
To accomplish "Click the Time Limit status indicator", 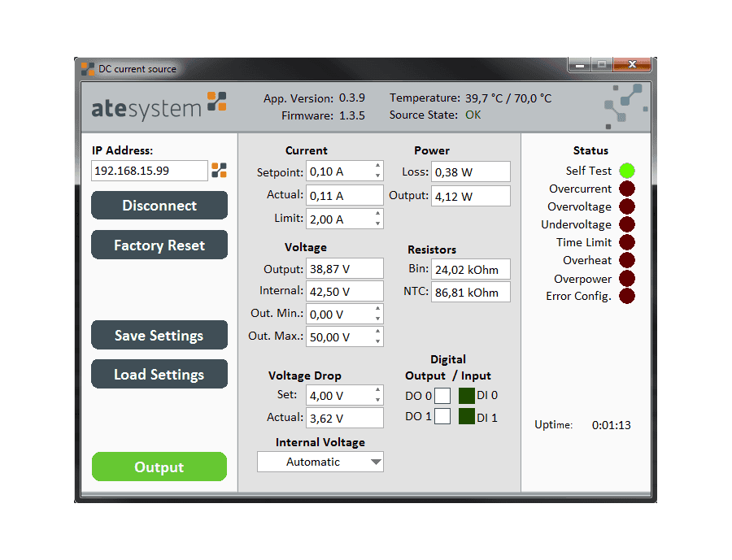I will tap(627, 242).
